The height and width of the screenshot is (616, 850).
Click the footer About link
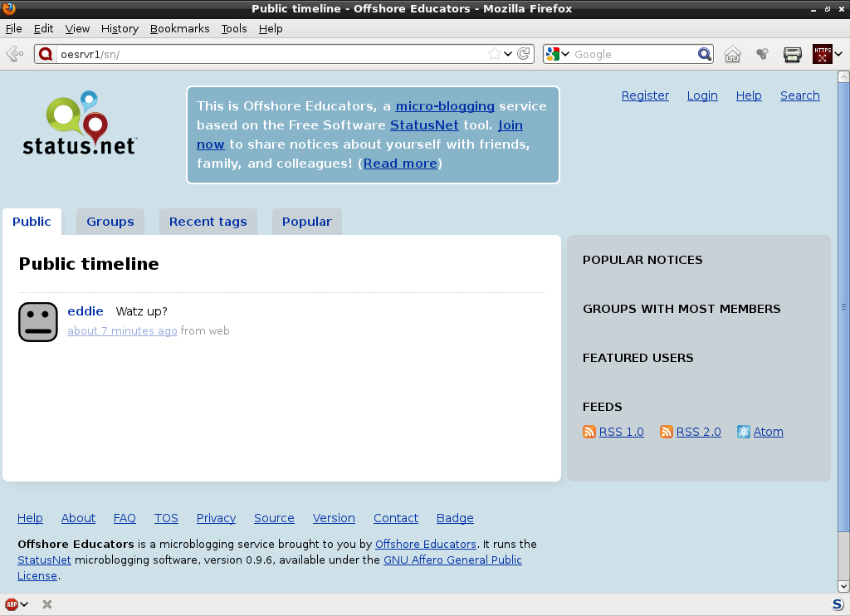pos(78,518)
